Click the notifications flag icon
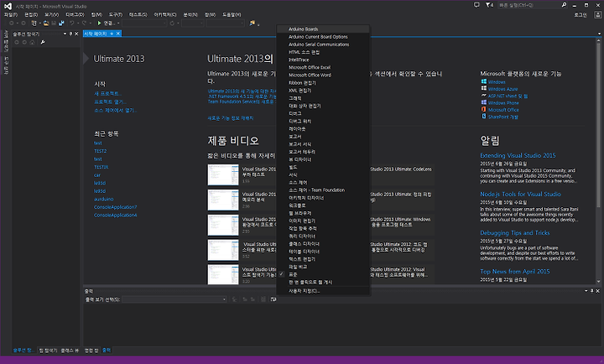Screen dimensions: 604x364 pyautogui.click(x=488, y=5)
